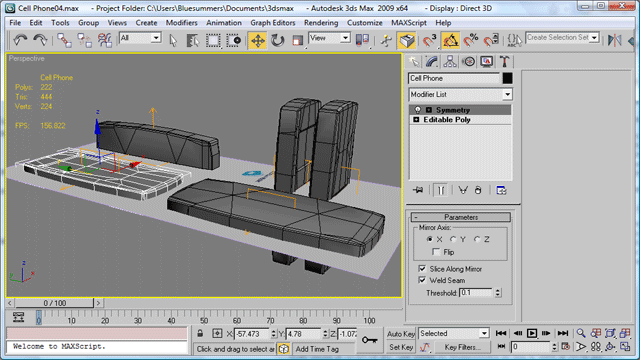Click the Mirror tool icon
This screenshot has height=360, width=640.
click(614, 40)
